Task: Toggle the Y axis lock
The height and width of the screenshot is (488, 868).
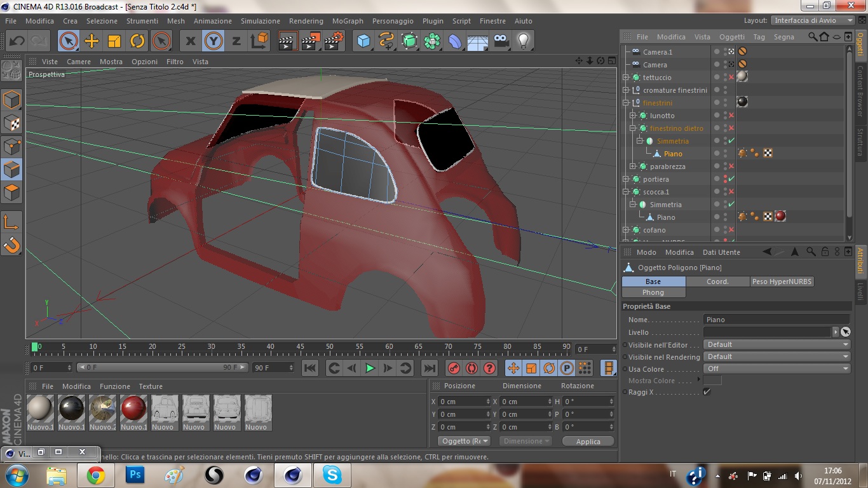Action: coord(214,41)
